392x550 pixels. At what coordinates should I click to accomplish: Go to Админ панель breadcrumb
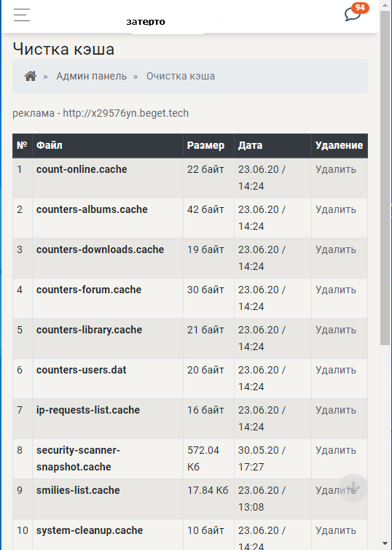pyautogui.click(x=91, y=76)
